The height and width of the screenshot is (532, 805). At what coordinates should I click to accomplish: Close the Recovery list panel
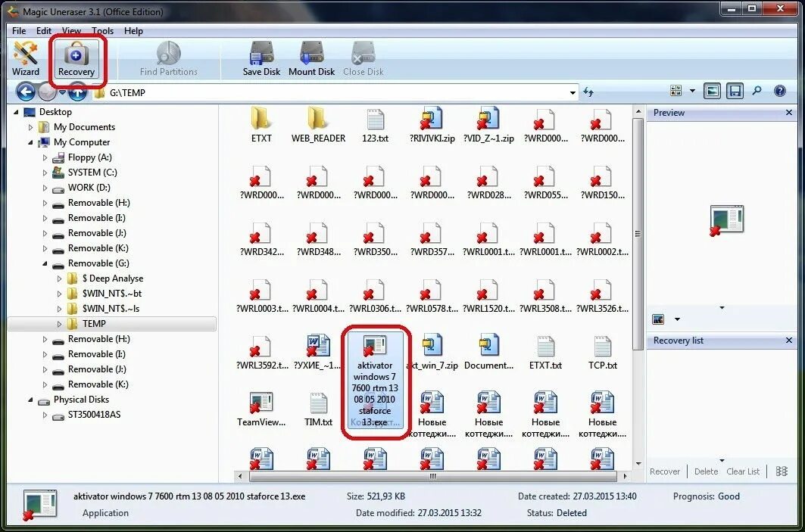point(789,340)
